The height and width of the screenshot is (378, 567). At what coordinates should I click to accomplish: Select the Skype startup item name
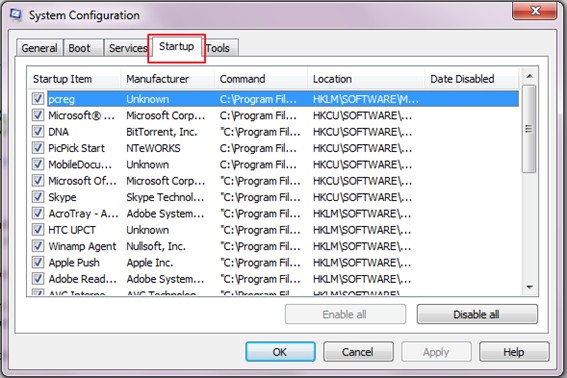click(62, 198)
